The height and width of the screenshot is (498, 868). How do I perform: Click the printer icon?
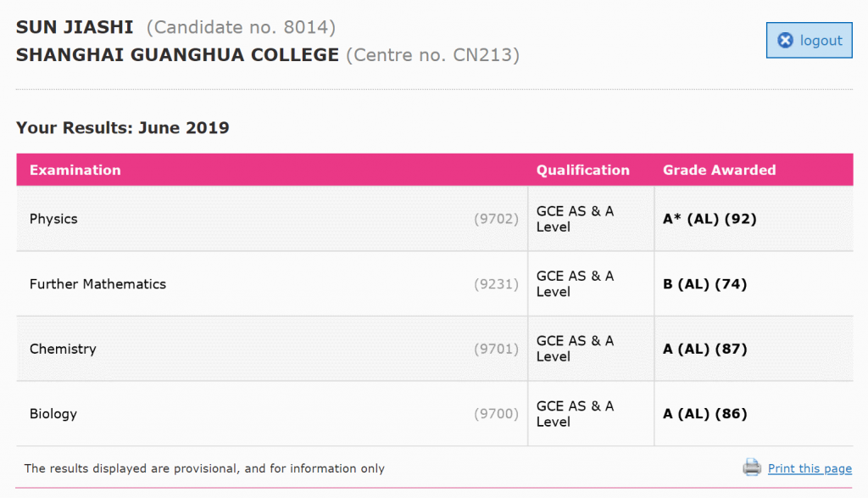point(752,467)
